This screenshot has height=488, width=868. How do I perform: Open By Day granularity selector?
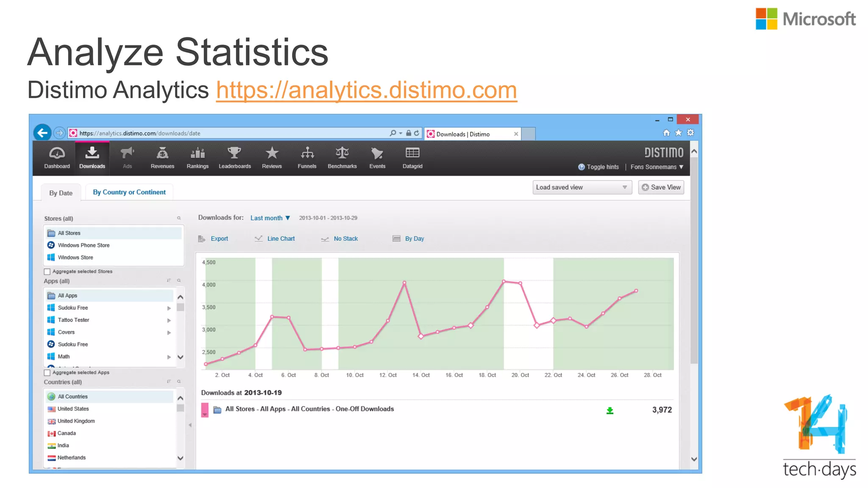[408, 238]
